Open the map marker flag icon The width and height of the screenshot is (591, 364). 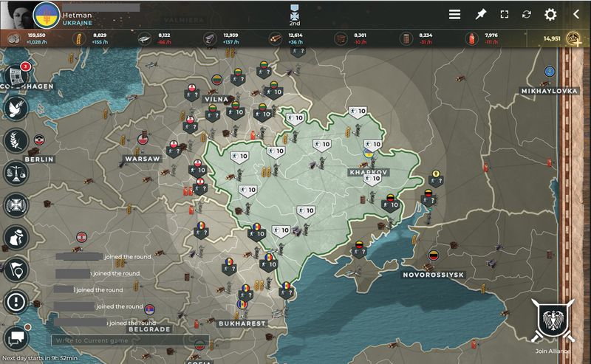tap(16, 269)
